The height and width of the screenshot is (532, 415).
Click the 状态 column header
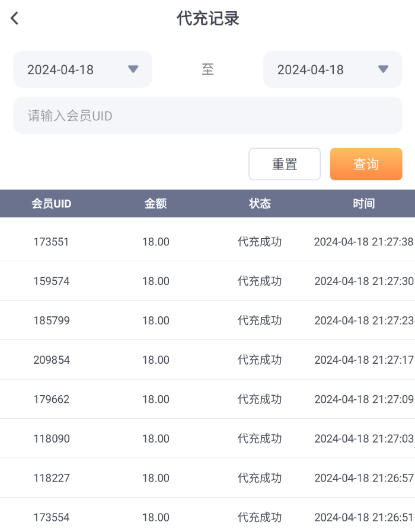pyautogui.click(x=260, y=204)
